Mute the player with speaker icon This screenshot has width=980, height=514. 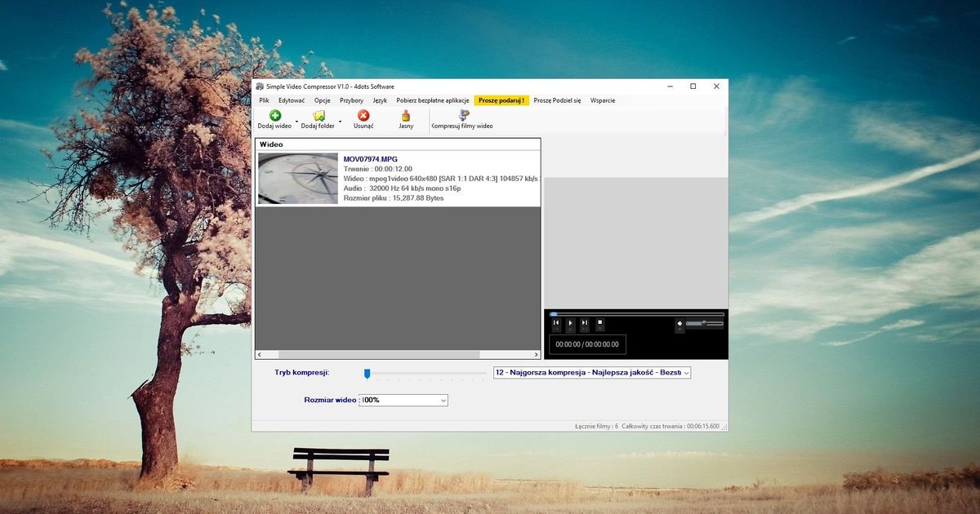point(679,324)
